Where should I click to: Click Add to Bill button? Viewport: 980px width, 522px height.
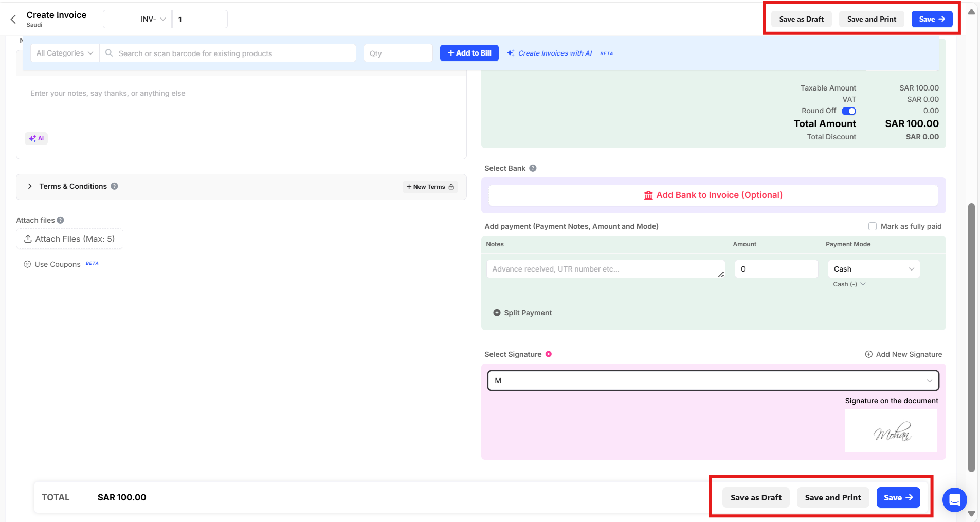tap(469, 53)
